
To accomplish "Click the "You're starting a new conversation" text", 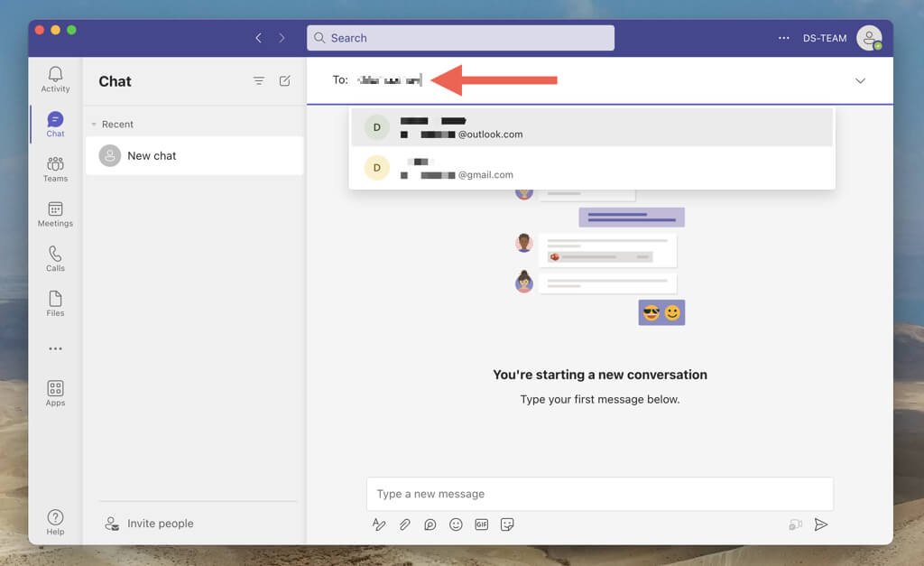I will [600, 375].
